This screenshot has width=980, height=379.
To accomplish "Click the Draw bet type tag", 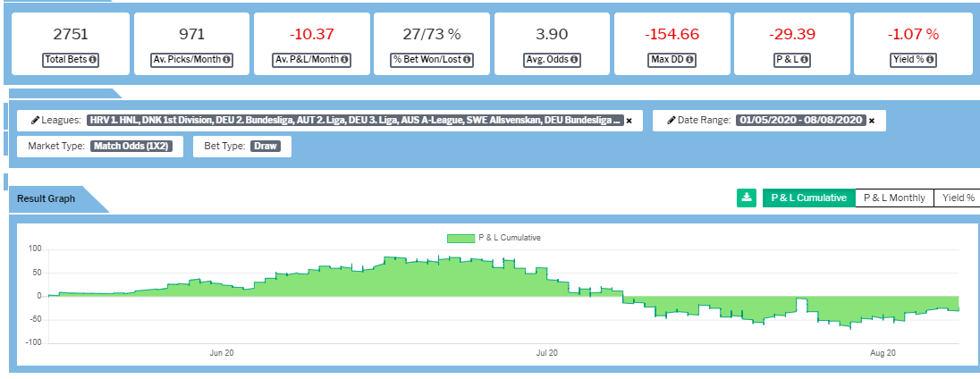I will click(266, 147).
